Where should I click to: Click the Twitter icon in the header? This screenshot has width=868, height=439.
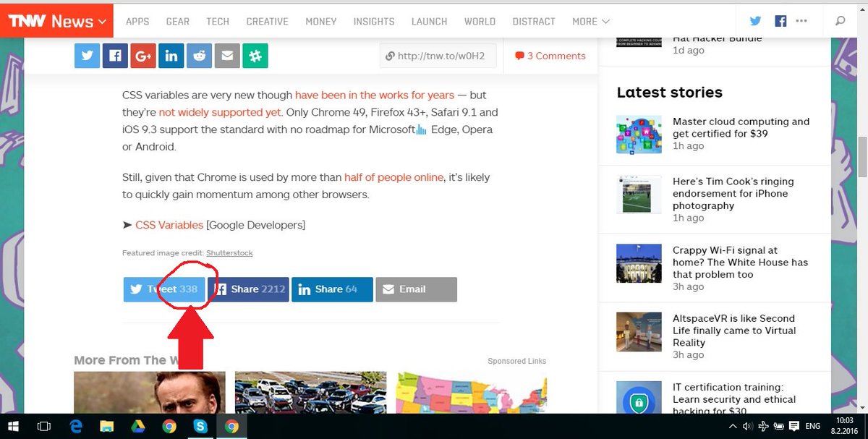click(x=756, y=21)
